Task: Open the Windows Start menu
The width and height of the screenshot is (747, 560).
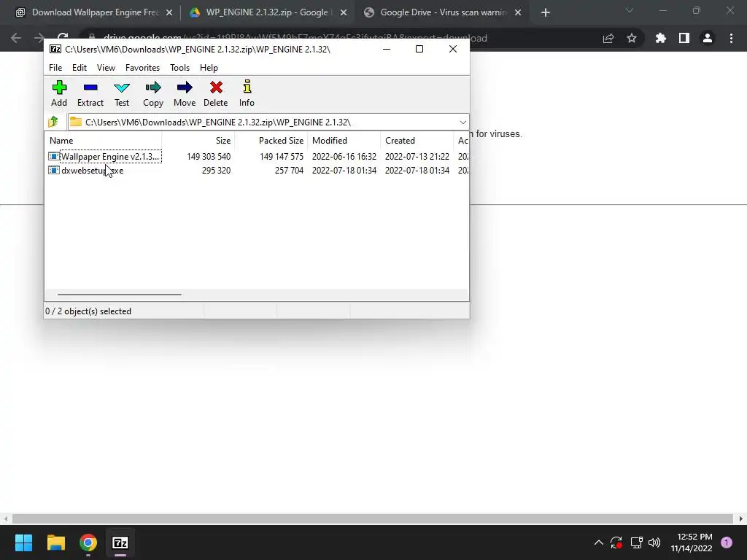Action: pos(23,542)
